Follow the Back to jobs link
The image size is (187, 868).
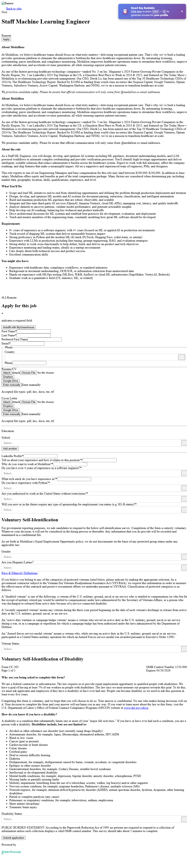click(14, 9)
